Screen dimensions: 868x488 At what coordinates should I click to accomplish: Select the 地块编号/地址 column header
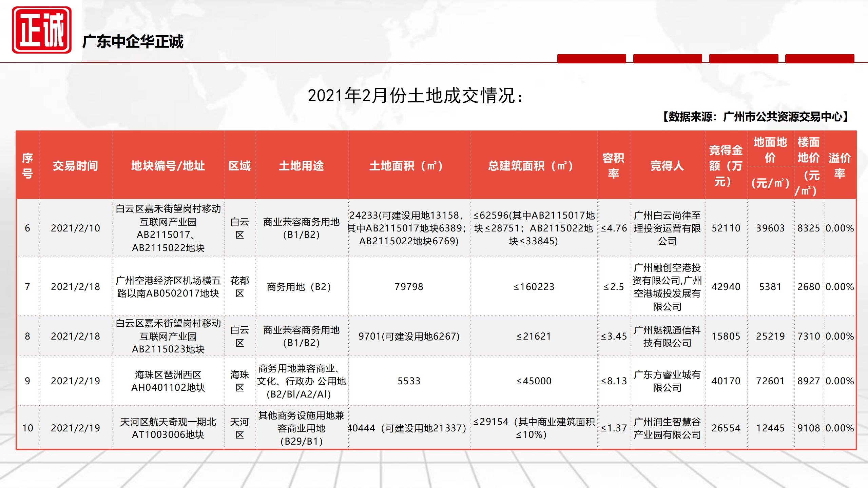click(168, 166)
